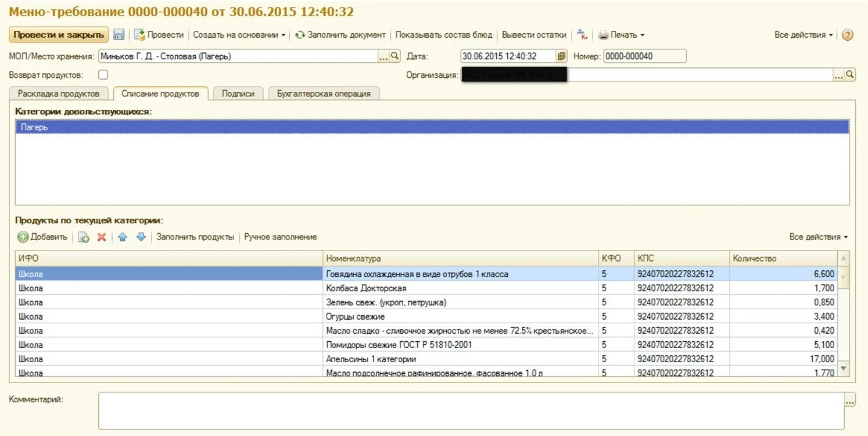Click the КПС cell in Огурцы свежие row
868x436 pixels.
682,317
